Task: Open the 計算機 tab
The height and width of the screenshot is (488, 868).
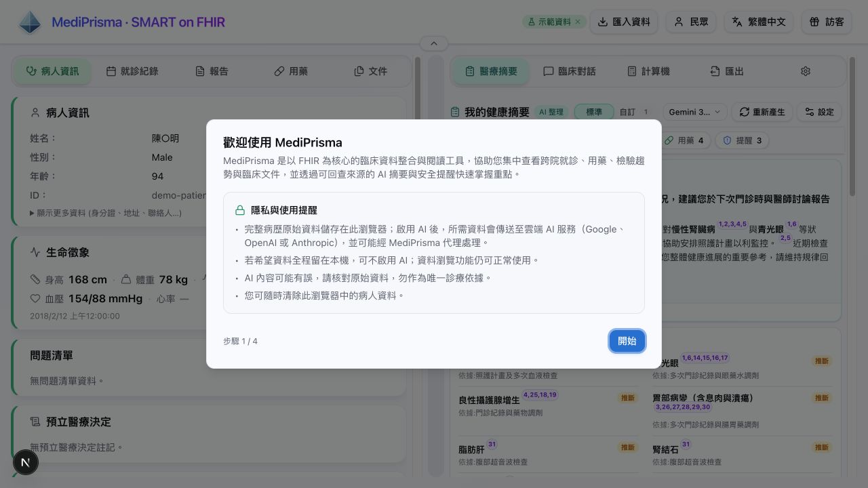Action: [648, 71]
